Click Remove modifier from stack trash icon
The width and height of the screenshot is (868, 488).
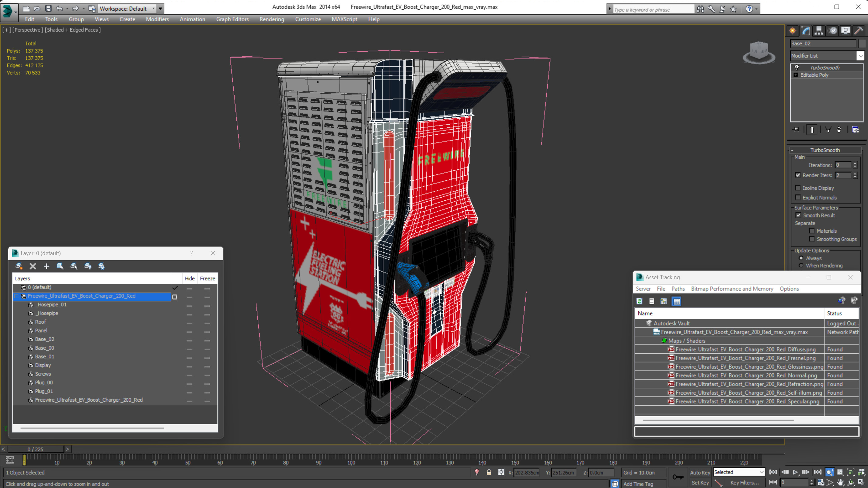(x=839, y=129)
